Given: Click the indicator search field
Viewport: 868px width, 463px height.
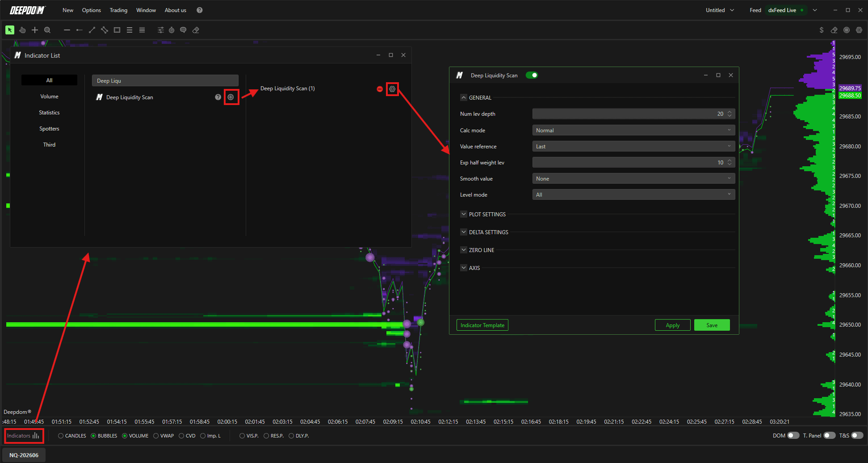Looking at the screenshot, I should pos(165,80).
